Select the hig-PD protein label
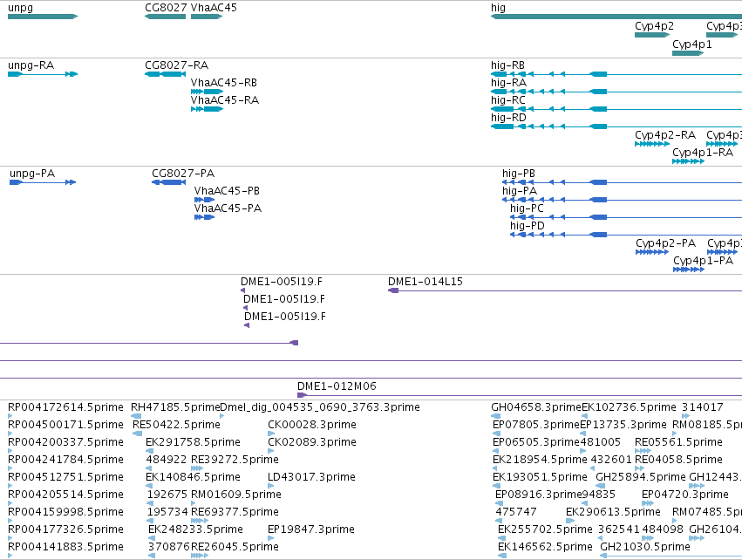 (x=528, y=226)
